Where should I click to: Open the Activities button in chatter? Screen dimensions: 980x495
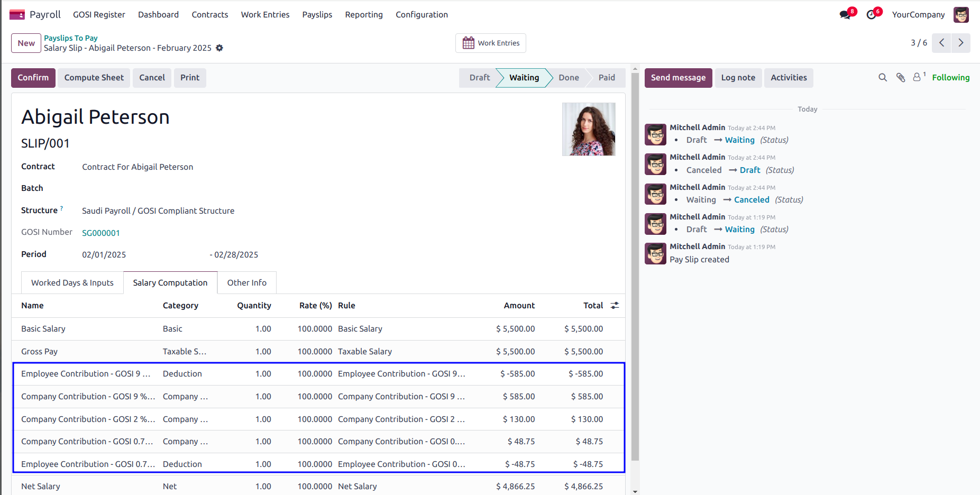789,78
